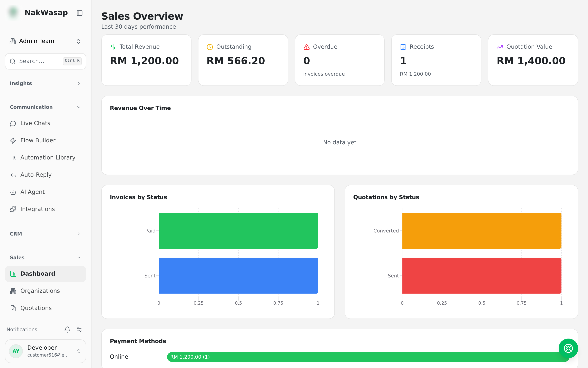Viewport: 588px width, 368px height.
Task: Click the blue Sent invoices bar
Action: [x=238, y=276]
